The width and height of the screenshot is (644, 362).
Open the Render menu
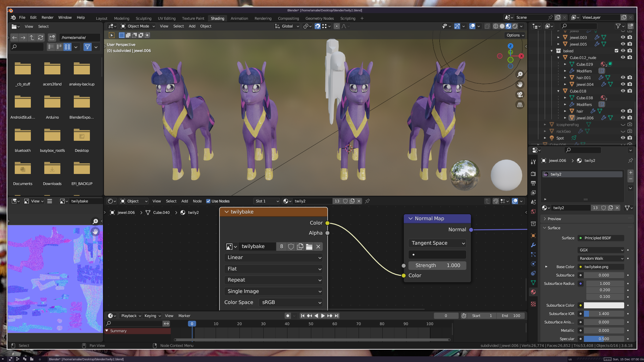tap(47, 17)
